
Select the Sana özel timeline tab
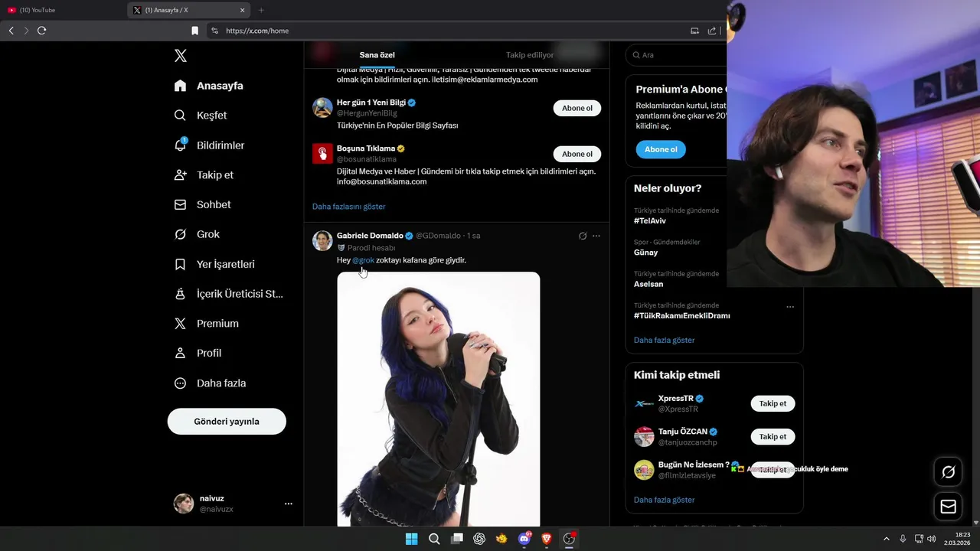coord(377,55)
